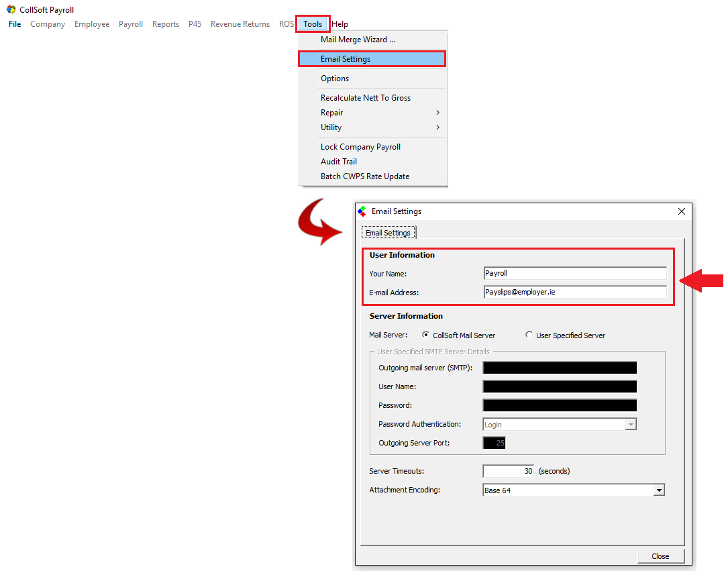Open the Attachment Encoding dropdown

[x=659, y=490]
